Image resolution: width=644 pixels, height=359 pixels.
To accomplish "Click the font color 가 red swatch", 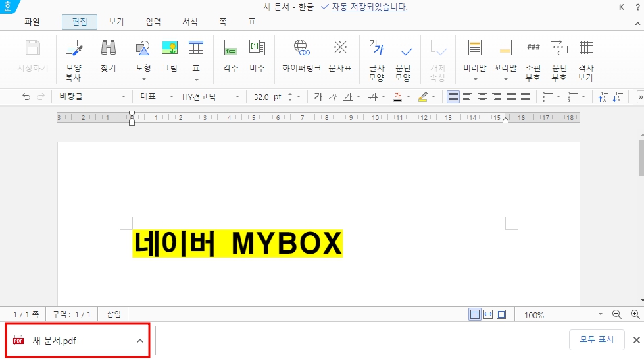I will coord(397,97).
